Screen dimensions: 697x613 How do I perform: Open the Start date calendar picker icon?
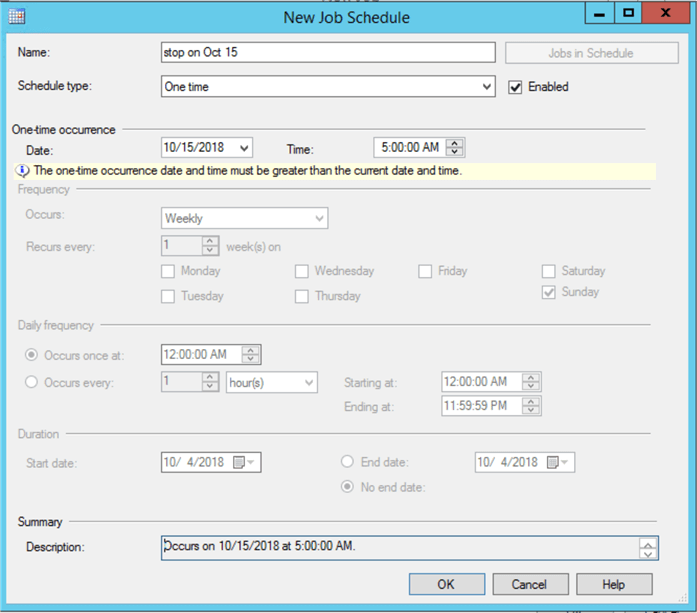point(243,462)
